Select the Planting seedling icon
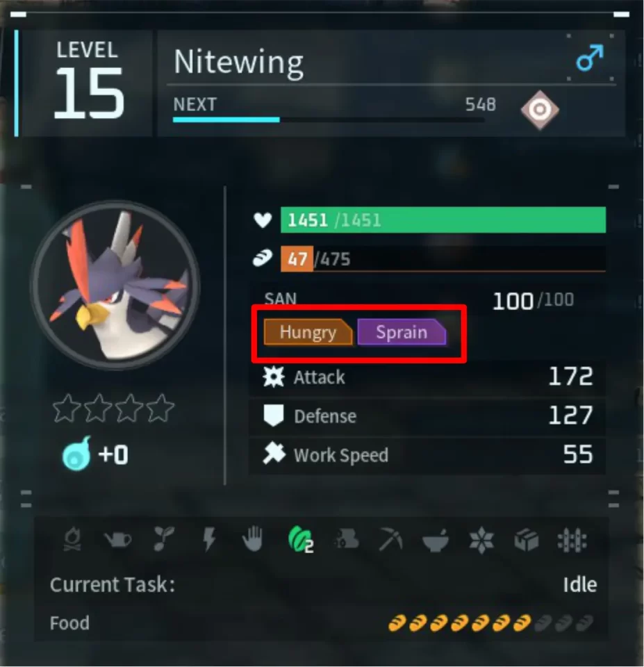Image resolution: width=644 pixels, height=667 pixels. click(163, 539)
